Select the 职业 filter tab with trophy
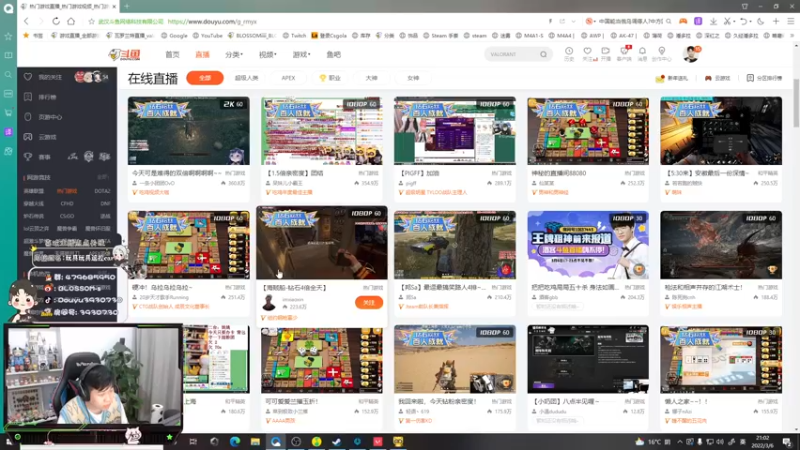The width and height of the screenshot is (800, 450). pyautogui.click(x=330, y=78)
